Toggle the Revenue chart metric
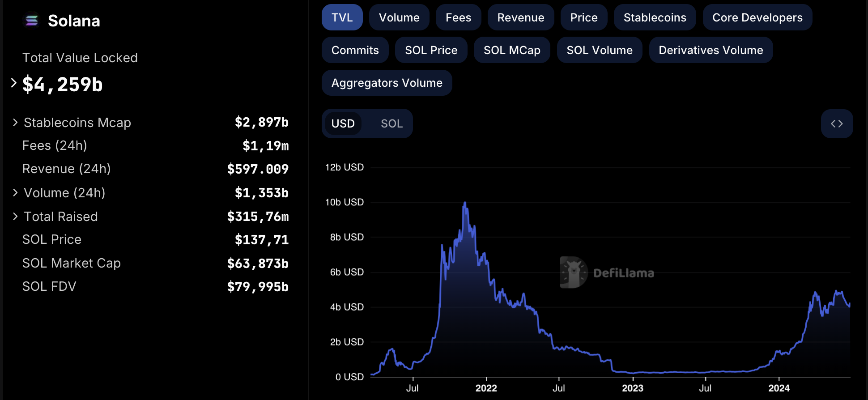Screen dimensions: 868x400 [521, 17]
